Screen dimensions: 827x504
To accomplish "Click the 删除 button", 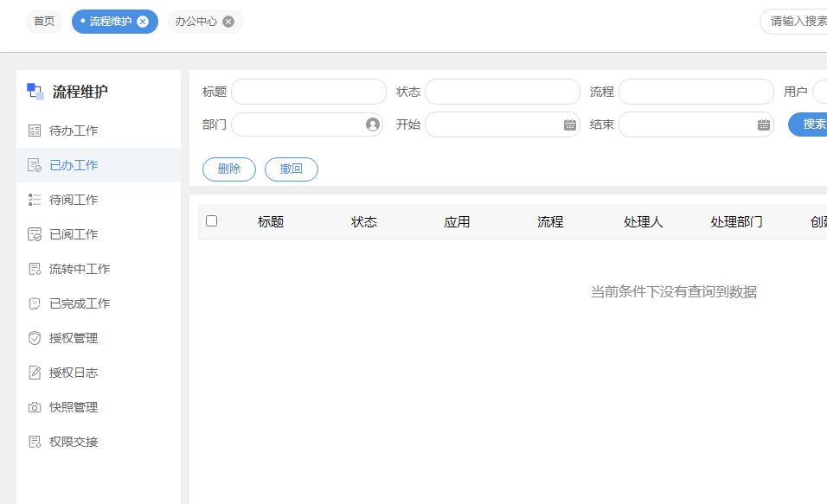I will [229, 169].
